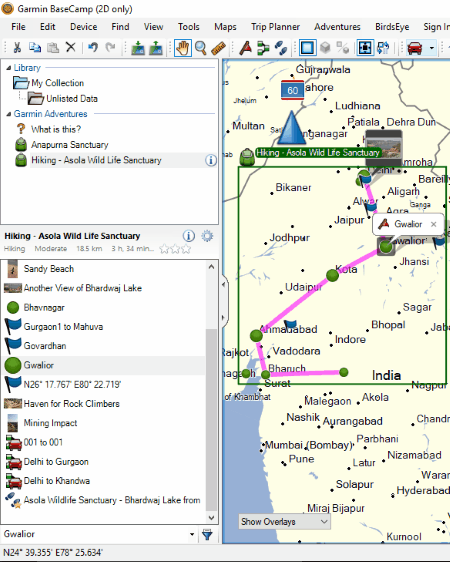This screenshot has width=450, height=562.
Task: Select the New Waypoint flag tool
Action: click(245, 48)
